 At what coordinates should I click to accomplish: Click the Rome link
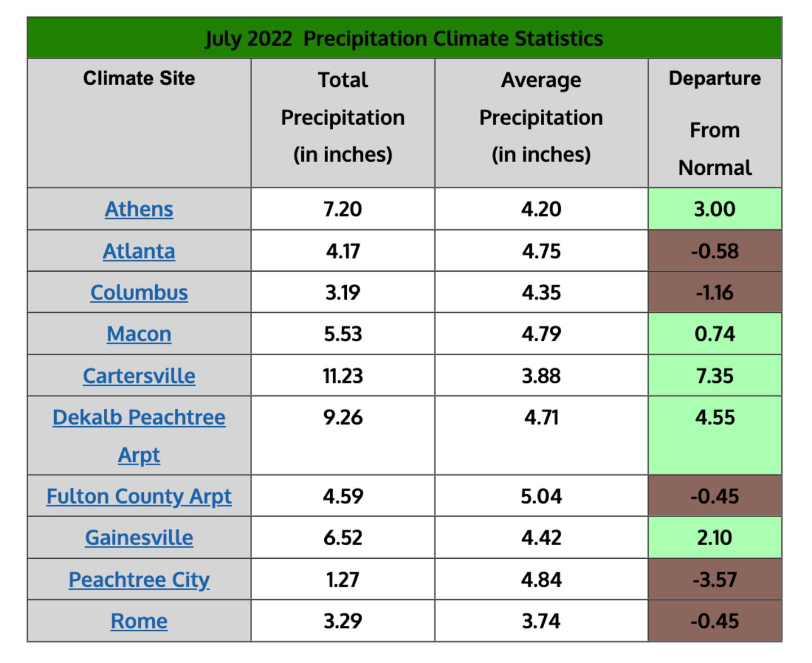(x=139, y=621)
